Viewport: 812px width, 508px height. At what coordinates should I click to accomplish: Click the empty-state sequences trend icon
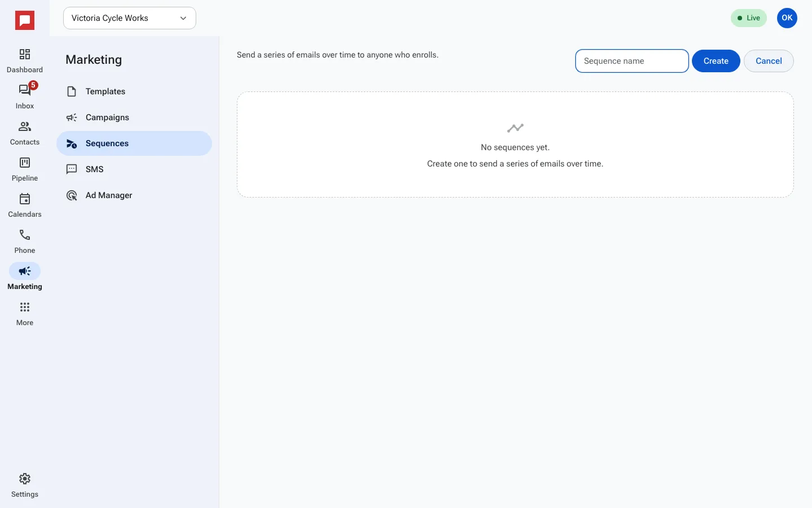(x=515, y=128)
